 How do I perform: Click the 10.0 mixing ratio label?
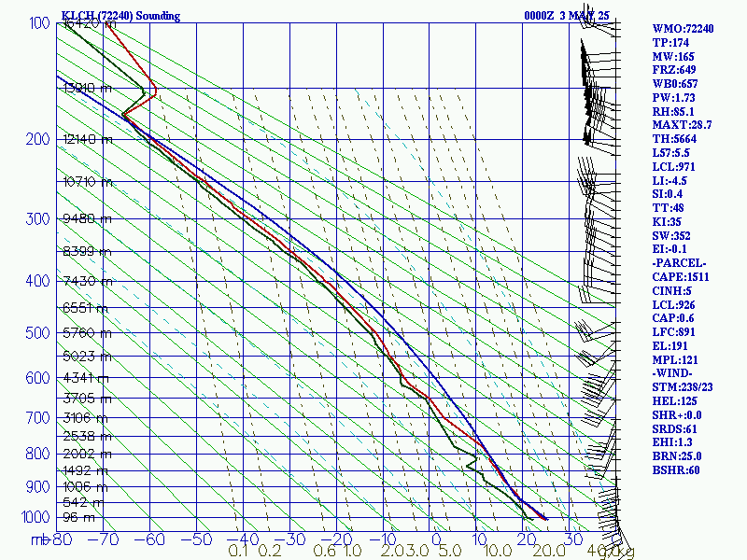tap(498, 551)
